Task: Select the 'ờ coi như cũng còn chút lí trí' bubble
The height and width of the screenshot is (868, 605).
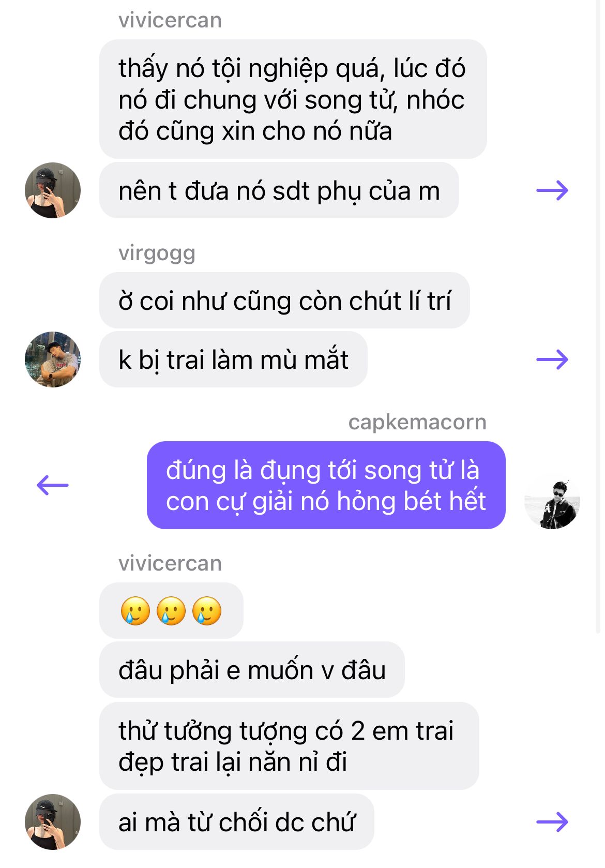Action: click(x=284, y=301)
